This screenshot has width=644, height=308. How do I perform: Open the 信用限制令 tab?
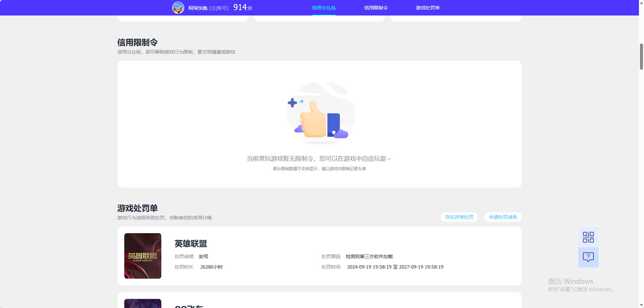[x=376, y=7]
